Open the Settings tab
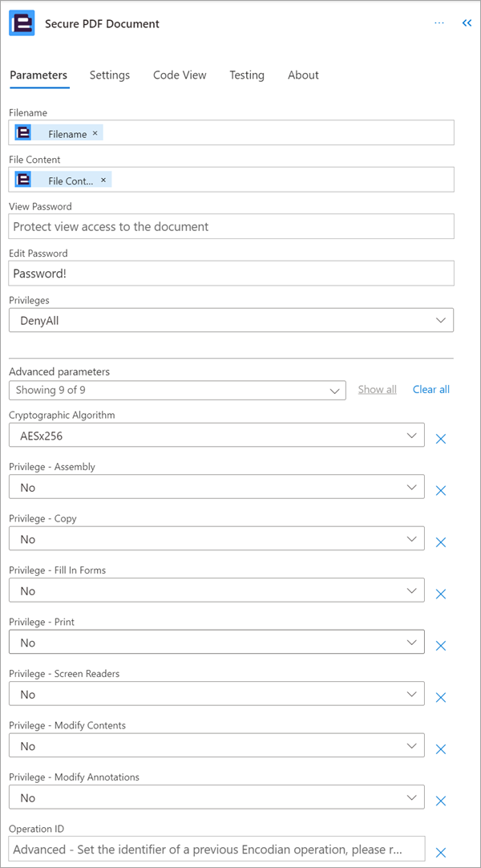481x868 pixels. [x=110, y=75]
